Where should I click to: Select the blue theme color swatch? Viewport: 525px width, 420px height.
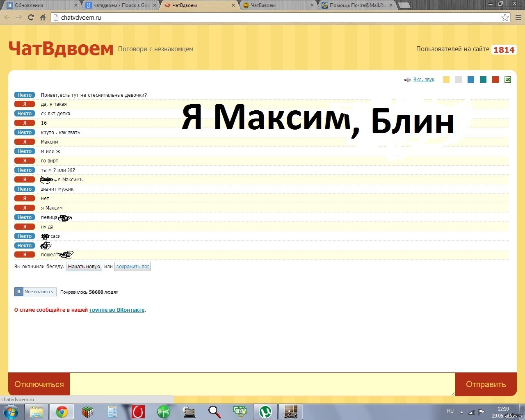coord(471,80)
